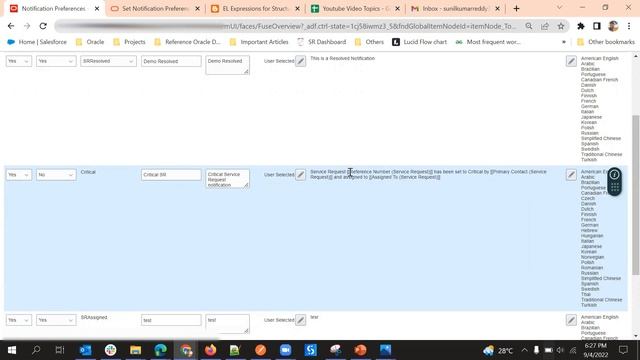The image size is (640, 360).
Task: Open the Chrome side panel icon
Action: [x=597, y=26]
